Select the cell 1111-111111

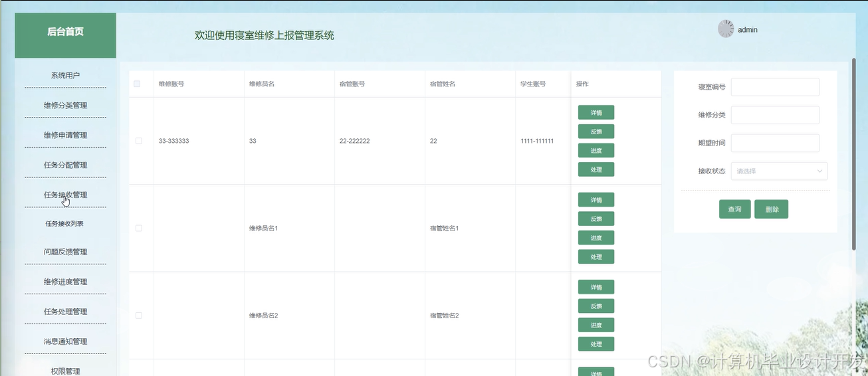[537, 141]
